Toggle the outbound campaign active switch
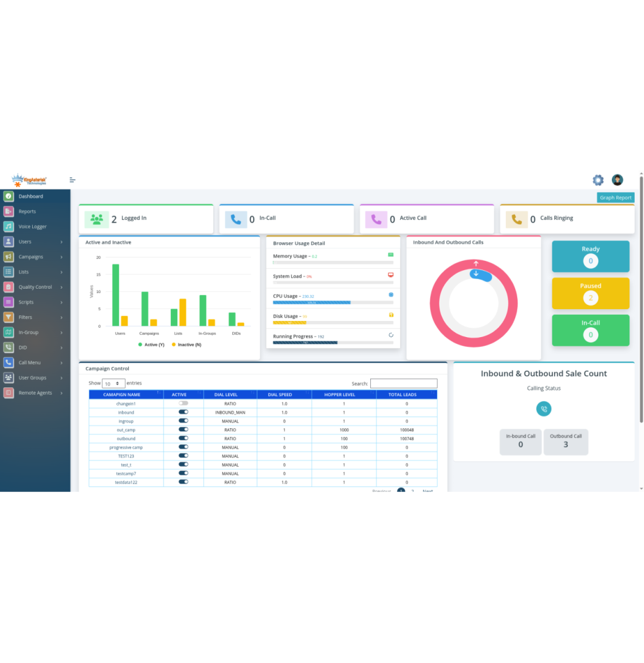This screenshot has width=644, height=663. click(183, 438)
